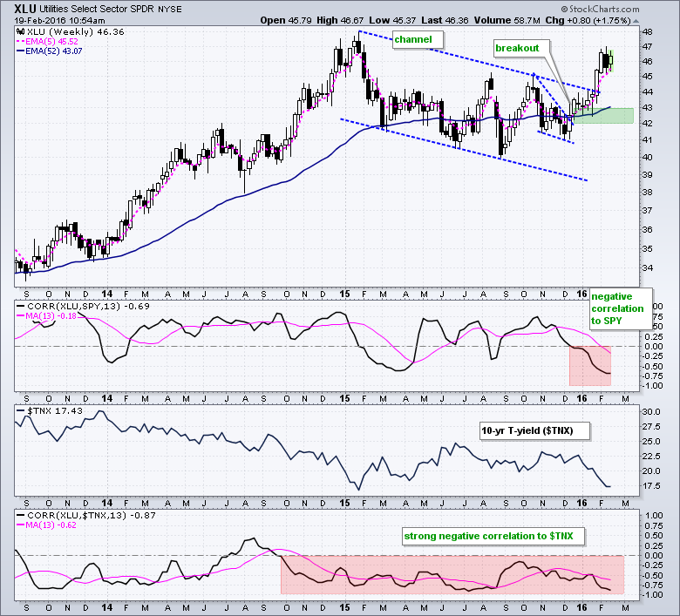Click the 'negative correlation to SPY' annotation
Viewport: 680px width, 616px height.
(x=620, y=308)
